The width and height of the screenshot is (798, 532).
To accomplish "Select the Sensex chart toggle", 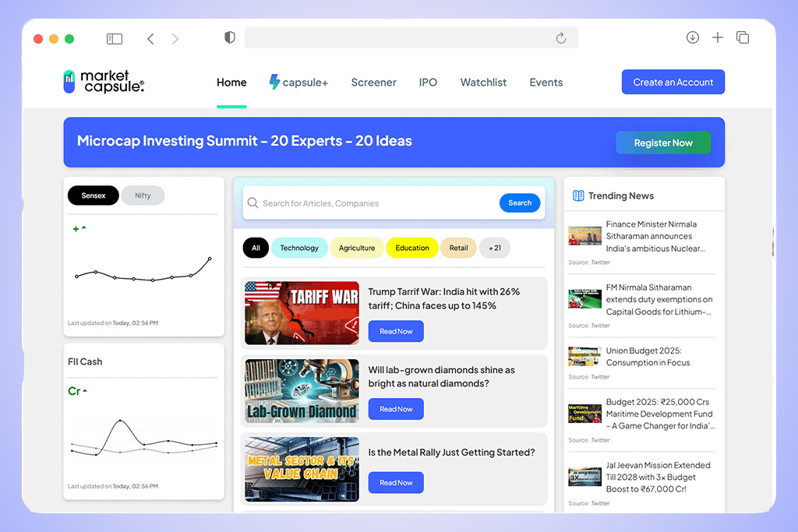I will (x=94, y=196).
